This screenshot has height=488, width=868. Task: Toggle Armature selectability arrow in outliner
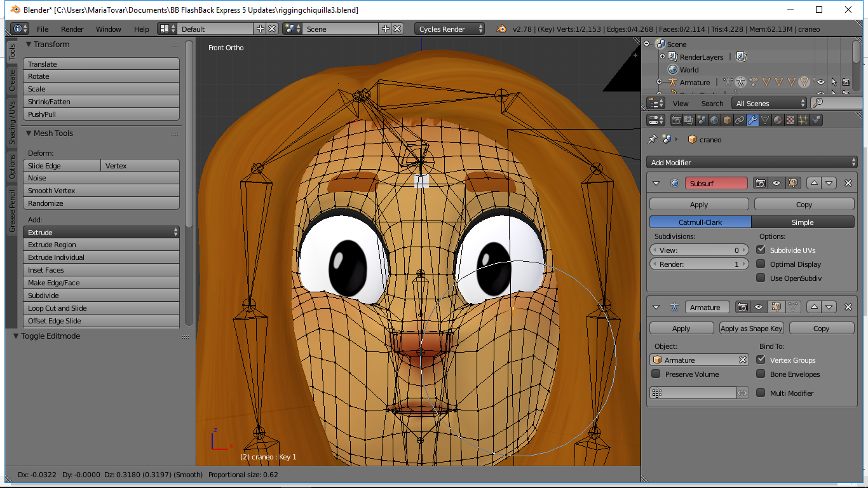834,82
